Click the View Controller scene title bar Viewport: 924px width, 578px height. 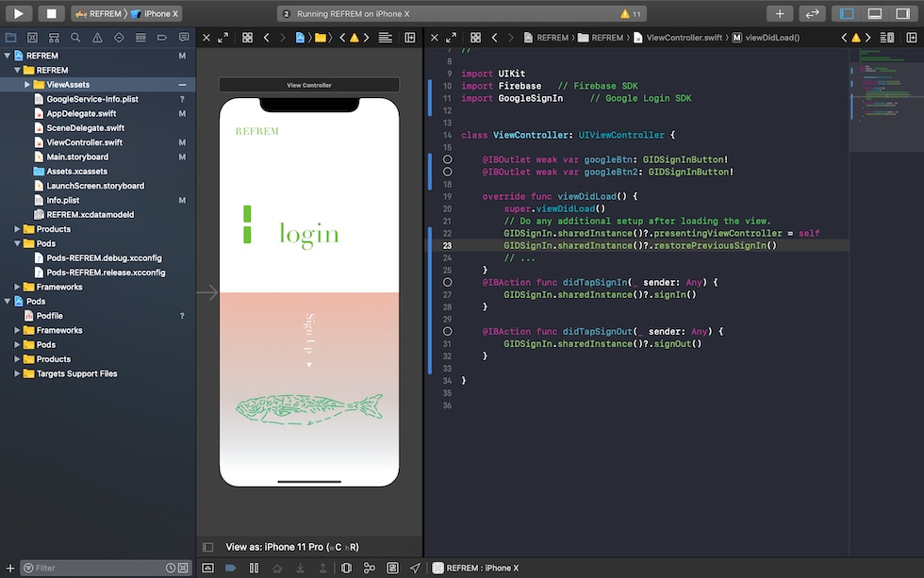(309, 85)
